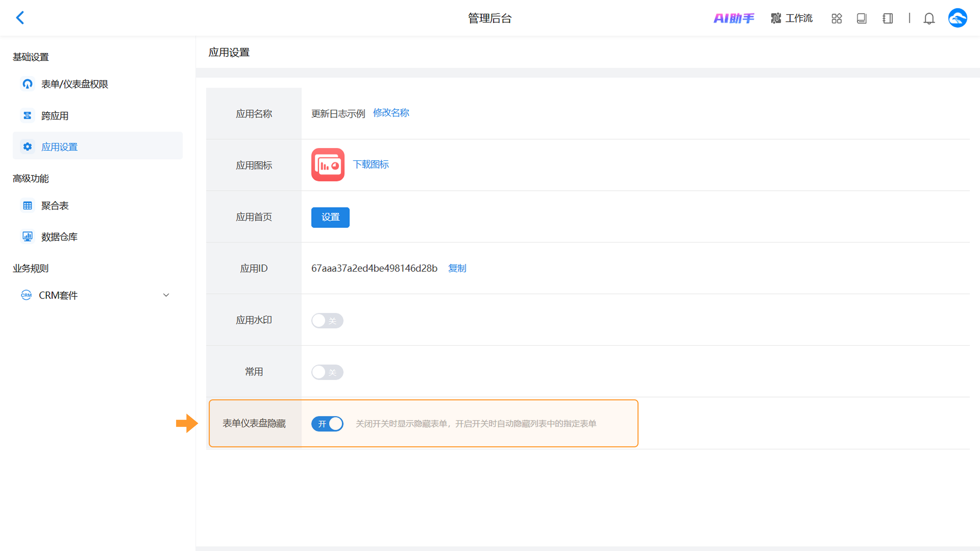Click the app grid icon in header

point(837,18)
